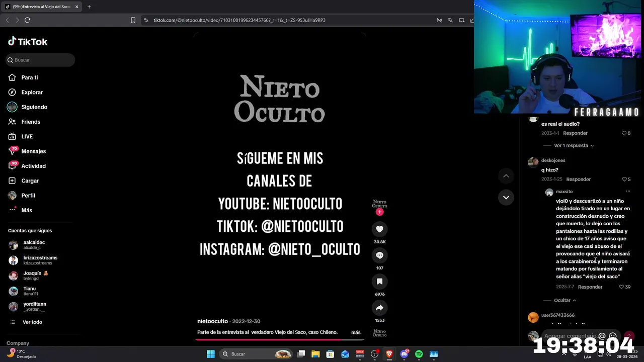
Task: Click taskbar Buscar search box
Action: pyautogui.click(x=256, y=354)
